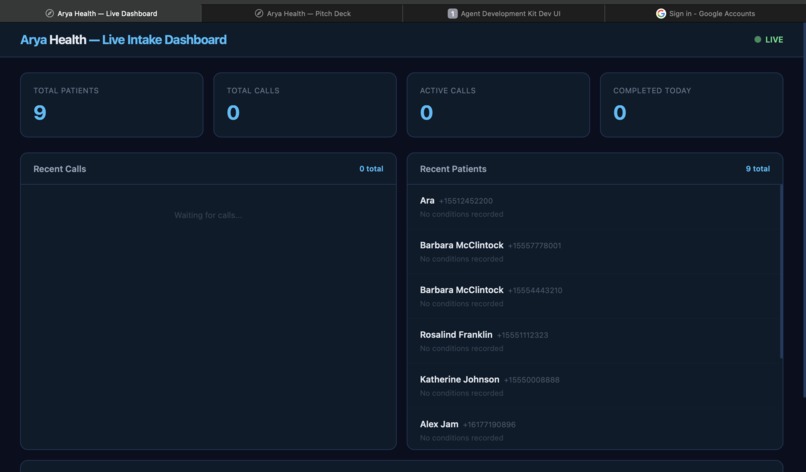Select the Completed Today card
This screenshot has width=806, height=472.
691,105
